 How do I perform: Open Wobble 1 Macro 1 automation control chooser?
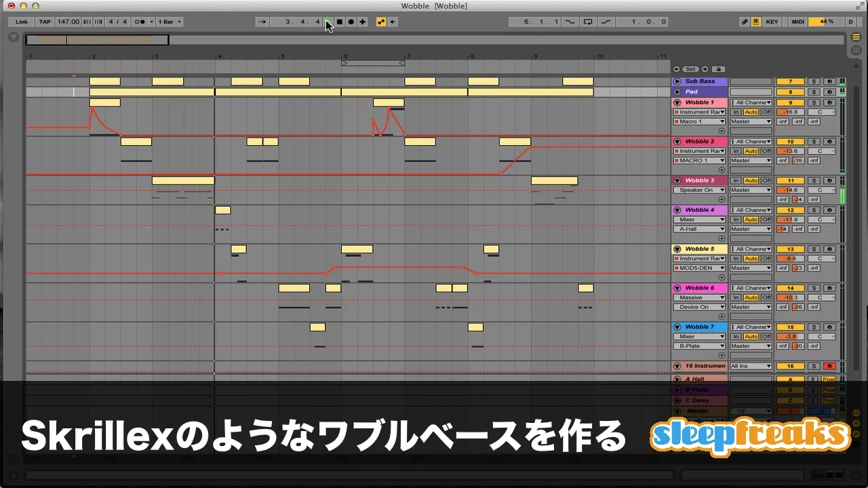(x=700, y=121)
